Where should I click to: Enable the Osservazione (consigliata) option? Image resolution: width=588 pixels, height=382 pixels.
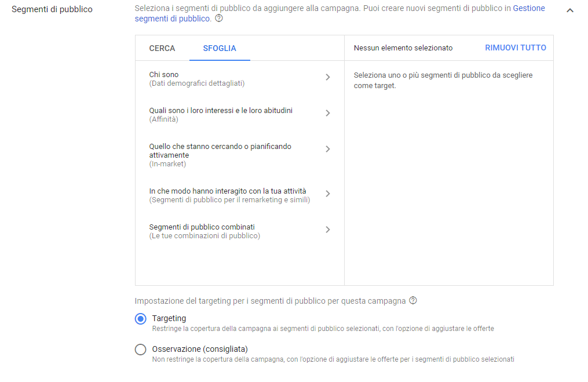[x=140, y=349]
